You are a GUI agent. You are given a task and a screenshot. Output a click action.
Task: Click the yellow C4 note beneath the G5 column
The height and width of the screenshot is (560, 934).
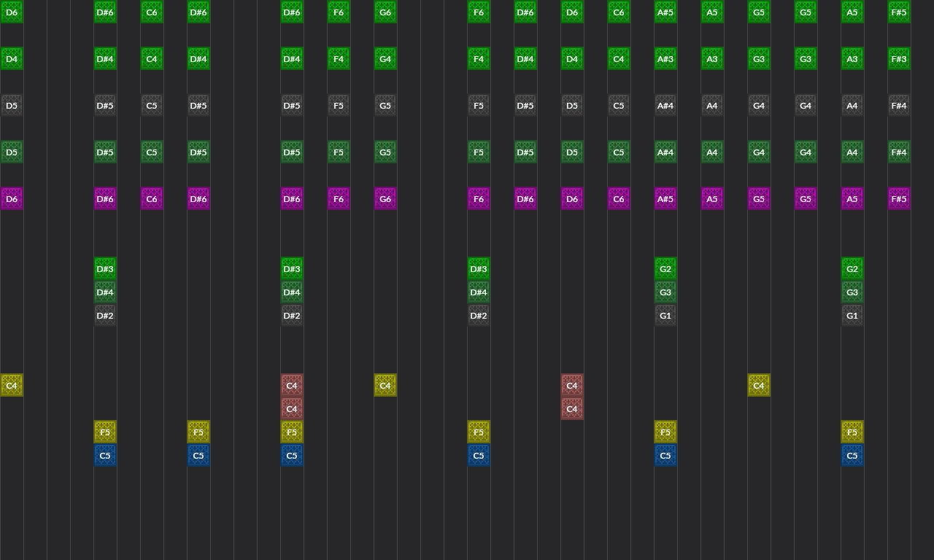point(758,385)
